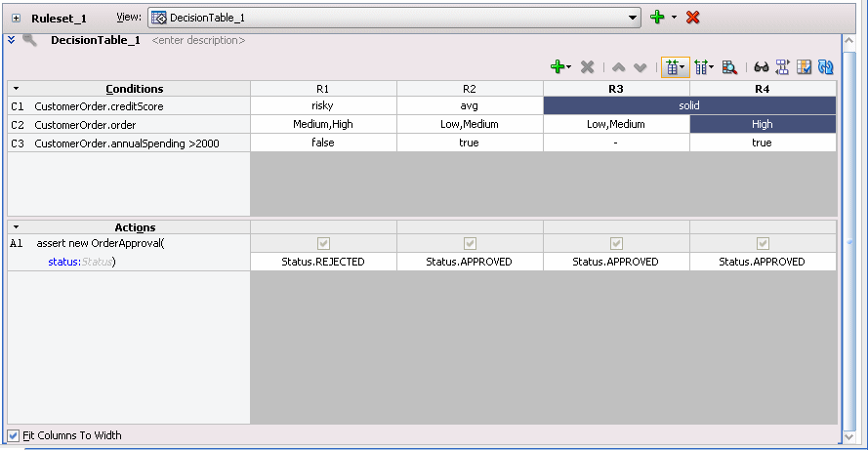Collapse the Conditions section triangle
The image size is (868, 450).
pos(16,89)
